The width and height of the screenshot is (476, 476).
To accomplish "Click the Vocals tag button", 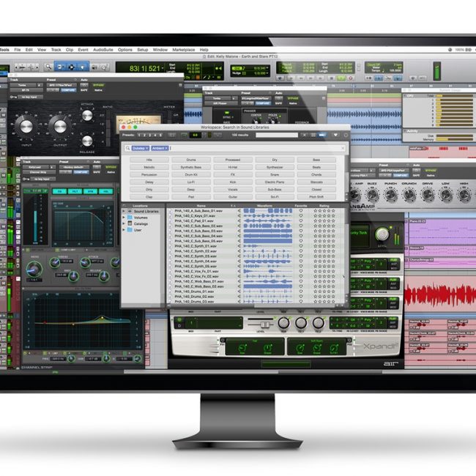I will click(x=233, y=190).
